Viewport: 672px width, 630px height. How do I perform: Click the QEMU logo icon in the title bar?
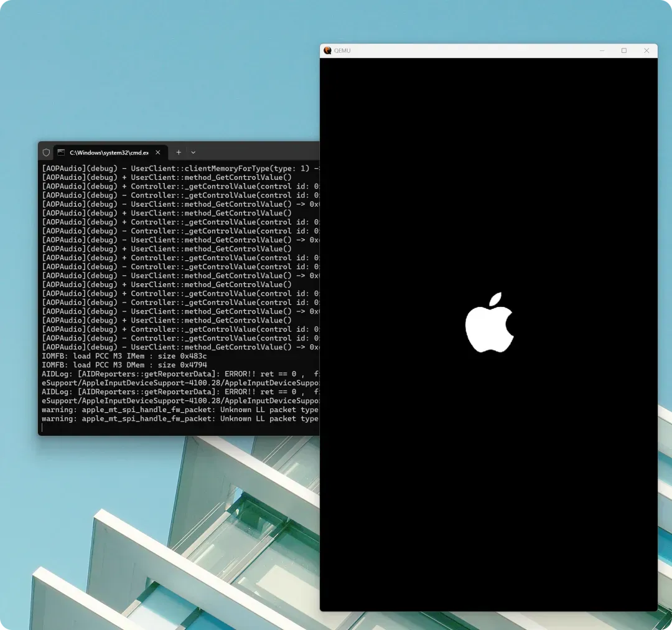tap(327, 50)
